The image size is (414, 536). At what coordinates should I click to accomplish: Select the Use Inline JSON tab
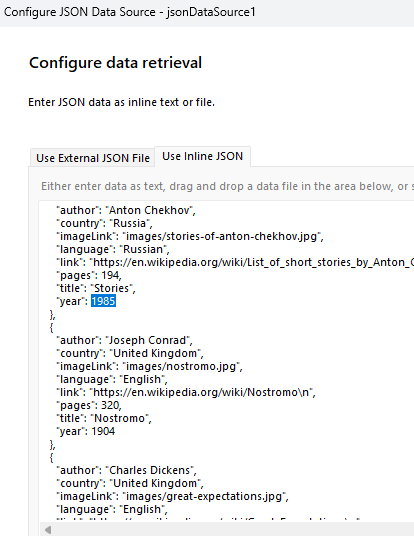[202, 156]
